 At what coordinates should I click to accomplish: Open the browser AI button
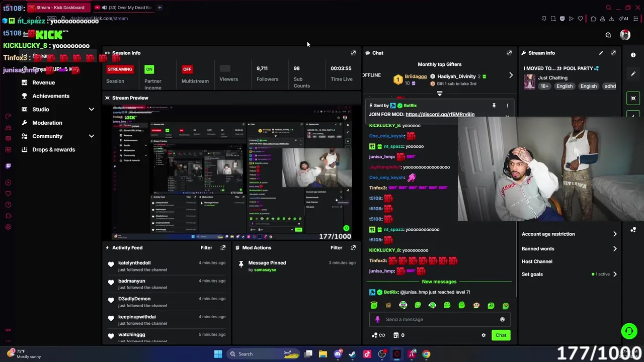point(624,19)
